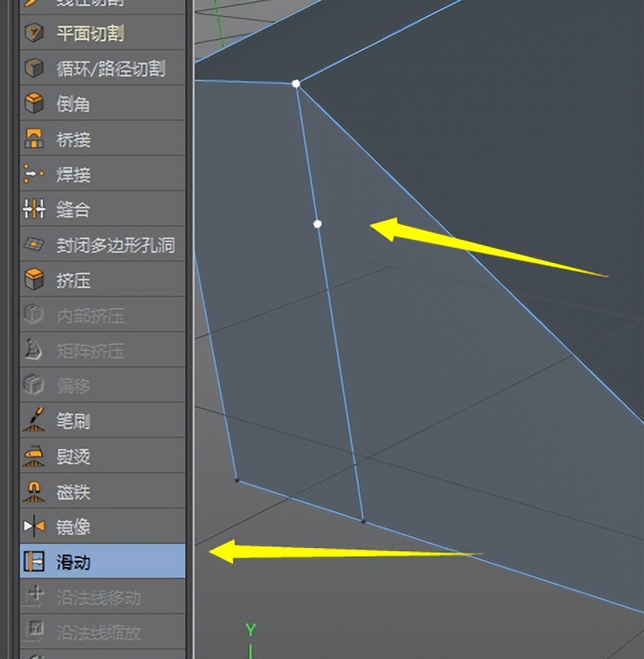Select the middle vertex dot on the edge
Image resolution: width=644 pixels, height=659 pixels.
coord(317,224)
